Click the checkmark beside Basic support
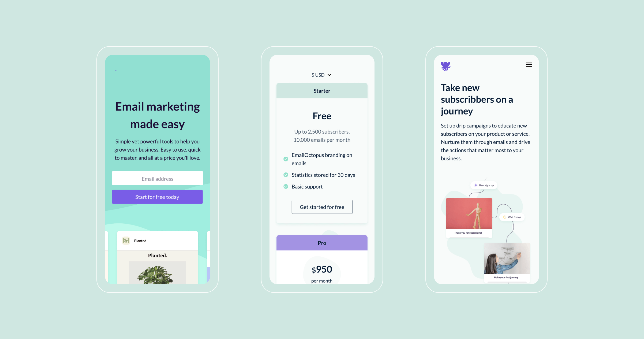The image size is (644, 339). tap(286, 186)
